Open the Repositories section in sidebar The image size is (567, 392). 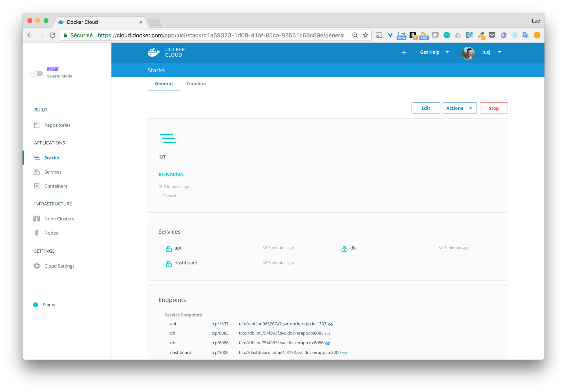click(57, 125)
